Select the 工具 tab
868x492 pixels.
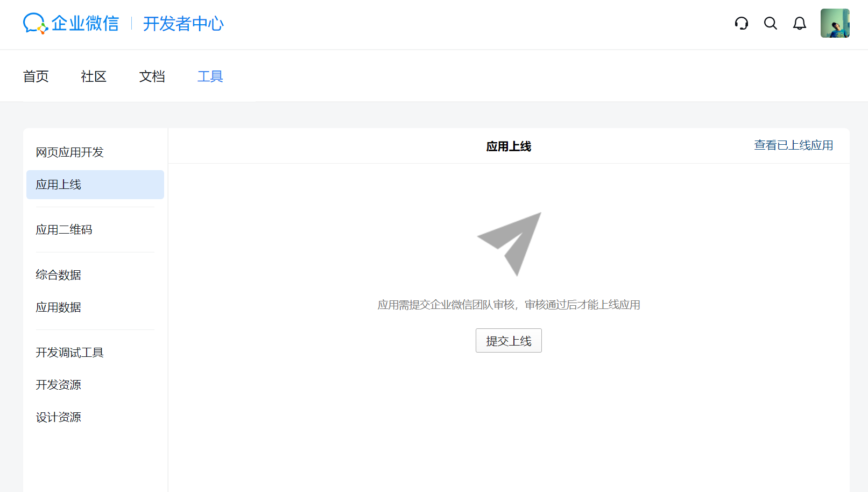(210, 76)
